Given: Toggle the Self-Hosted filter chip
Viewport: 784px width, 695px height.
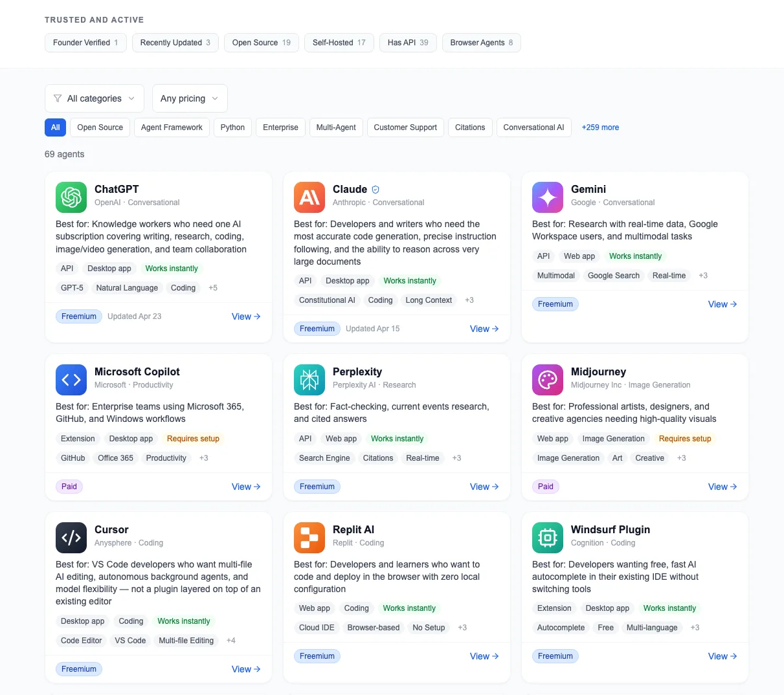Looking at the screenshot, I should tap(339, 43).
